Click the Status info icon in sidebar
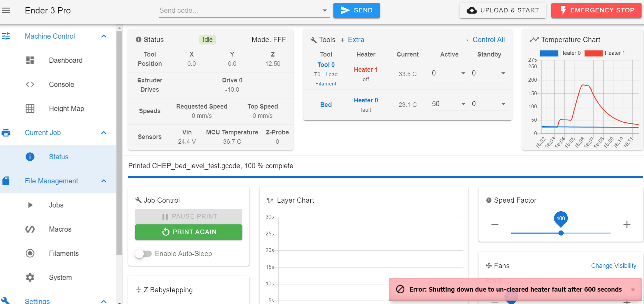This screenshot has width=644, height=304. point(30,157)
